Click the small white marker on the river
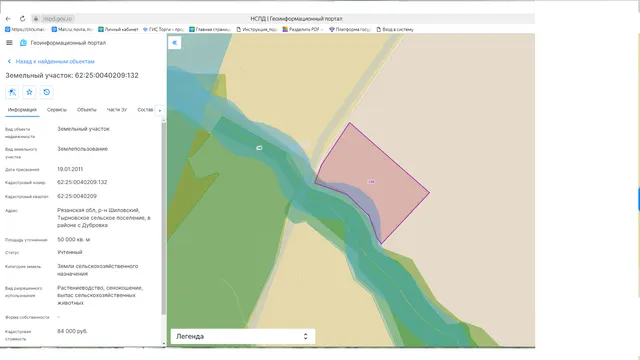The width and height of the screenshot is (640, 360). (x=259, y=148)
